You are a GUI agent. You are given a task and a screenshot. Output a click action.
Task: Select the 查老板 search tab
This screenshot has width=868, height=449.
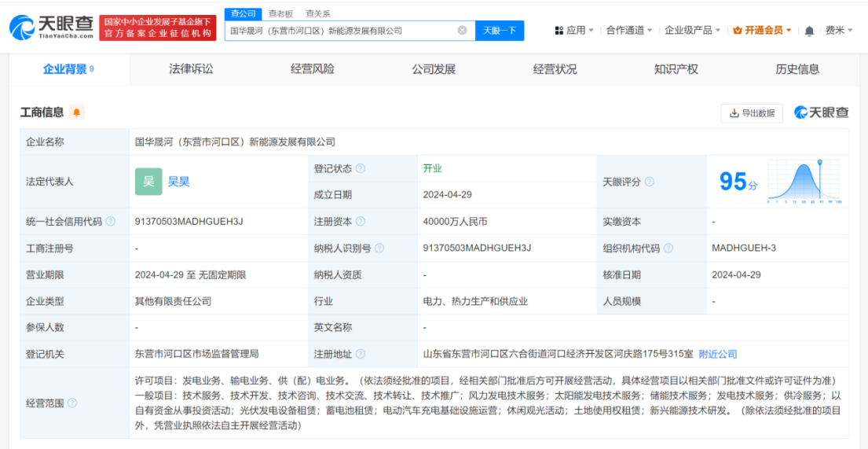(280, 13)
